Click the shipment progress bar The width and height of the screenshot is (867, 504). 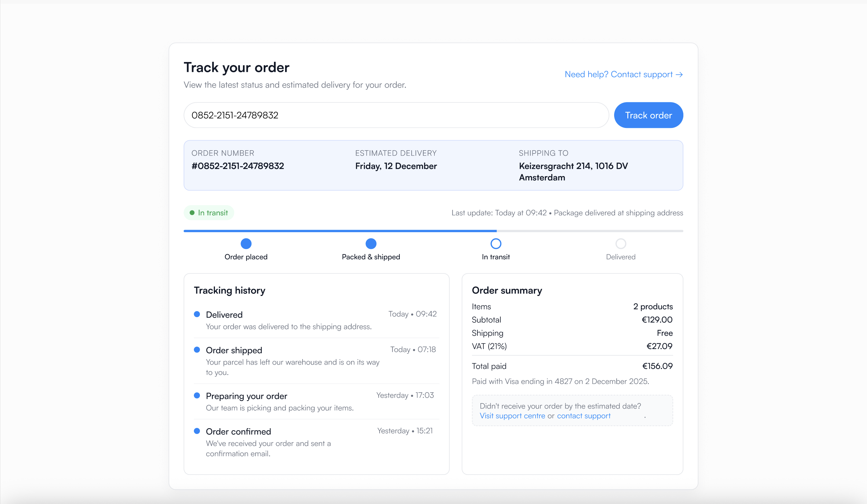coord(433,231)
